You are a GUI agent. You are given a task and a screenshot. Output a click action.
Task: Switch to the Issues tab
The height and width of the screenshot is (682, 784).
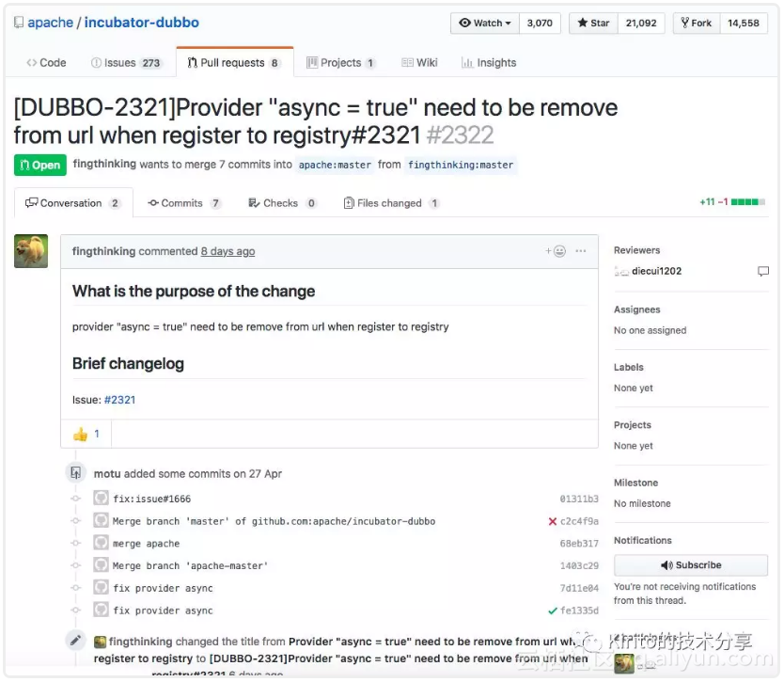tap(126, 62)
